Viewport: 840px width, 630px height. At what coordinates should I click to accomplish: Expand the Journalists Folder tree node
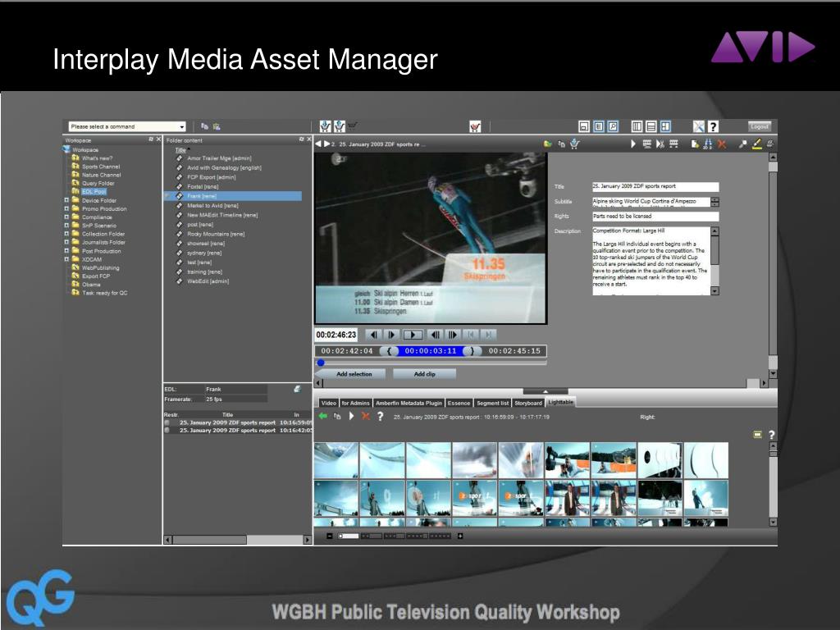click(x=66, y=242)
